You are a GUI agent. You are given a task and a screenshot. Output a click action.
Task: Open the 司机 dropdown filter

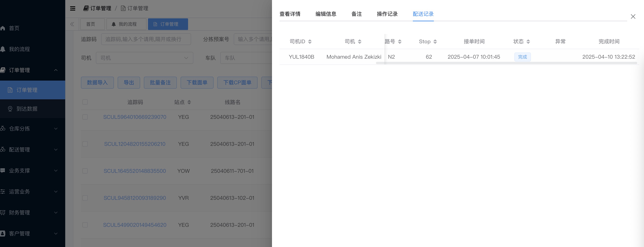[x=144, y=58]
